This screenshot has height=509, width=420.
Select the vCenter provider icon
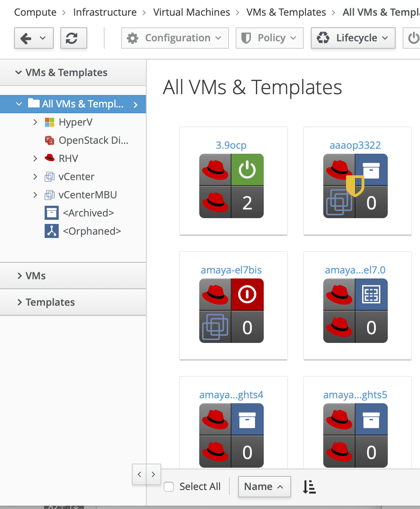(x=50, y=177)
